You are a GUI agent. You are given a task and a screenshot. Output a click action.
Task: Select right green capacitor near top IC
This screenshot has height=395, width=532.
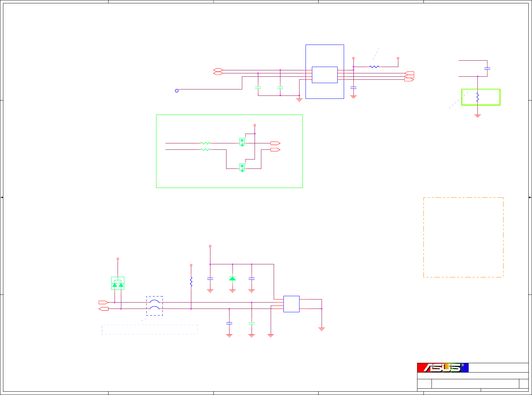[280, 88]
